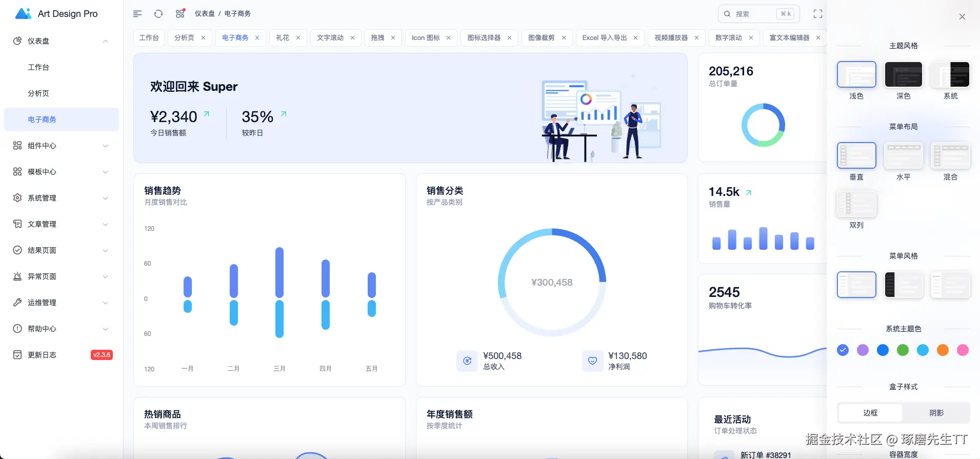Viewport: 980px width, 459px height.
Task: Pick the pink system theme color
Action: 963,350
